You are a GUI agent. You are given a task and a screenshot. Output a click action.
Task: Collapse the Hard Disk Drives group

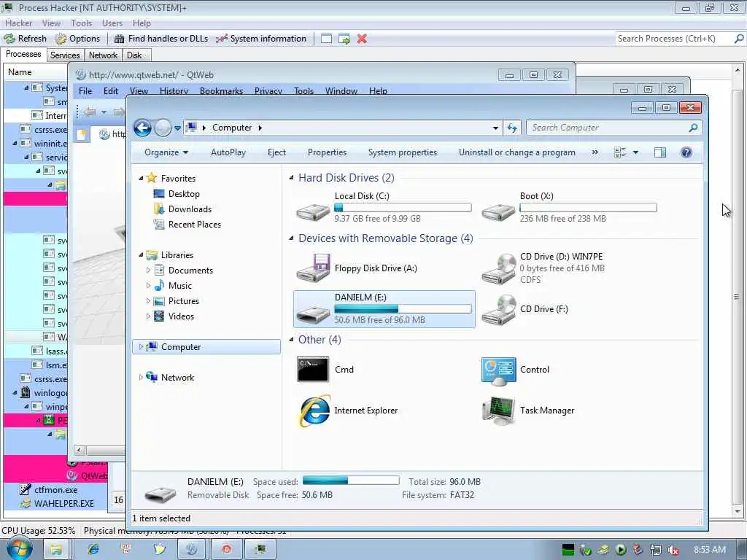291,178
